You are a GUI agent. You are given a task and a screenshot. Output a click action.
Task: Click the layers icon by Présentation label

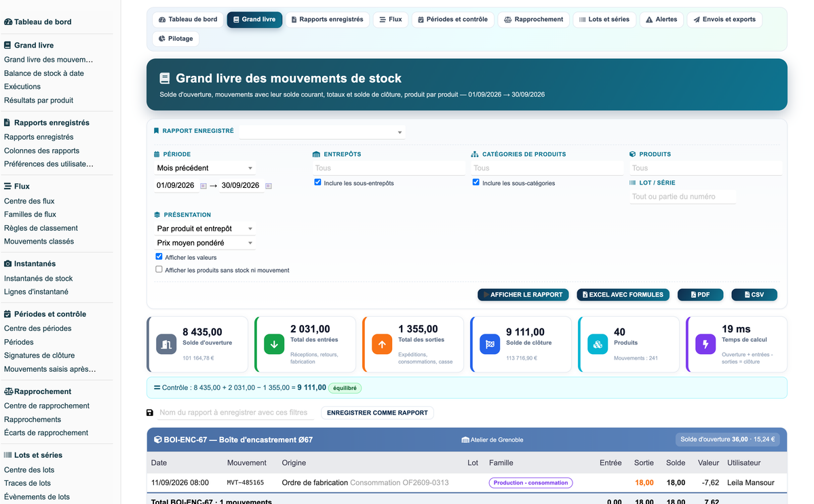tap(157, 214)
